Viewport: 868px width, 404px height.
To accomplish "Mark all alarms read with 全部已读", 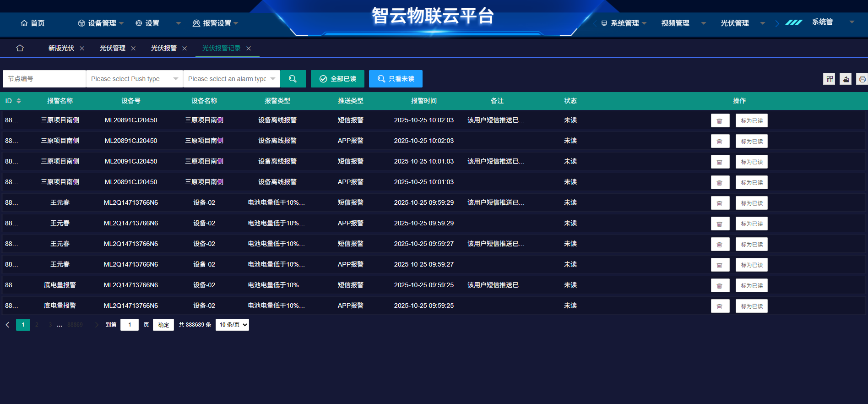I will tap(337, 79).
